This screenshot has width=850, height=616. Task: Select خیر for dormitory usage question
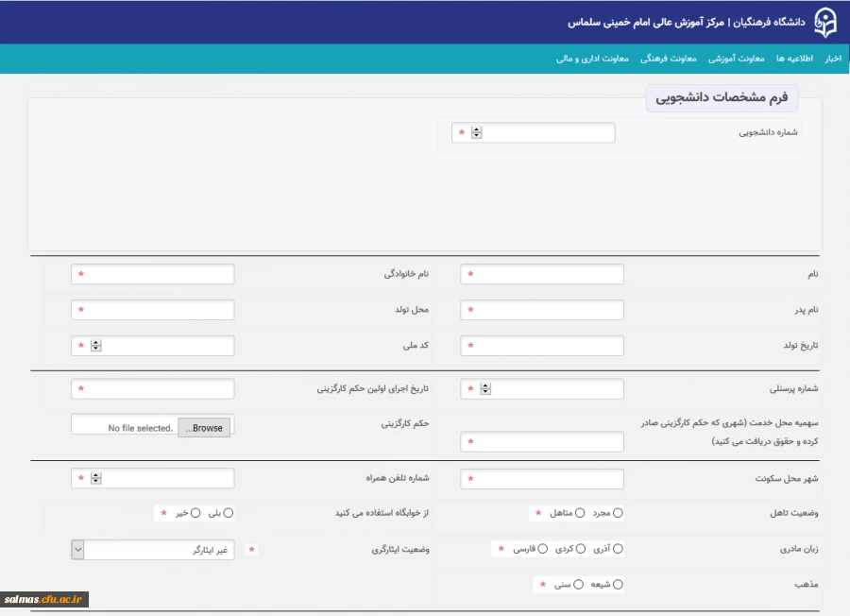(195, 513)
